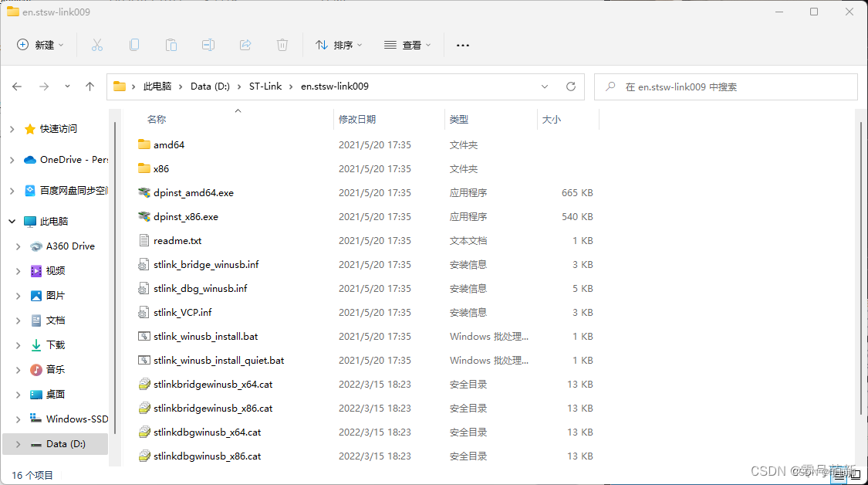Select the dpinst_x86.exe application icon
This screenshot has height=485, width=868.
pyautogui.click(x=144, y=216)
